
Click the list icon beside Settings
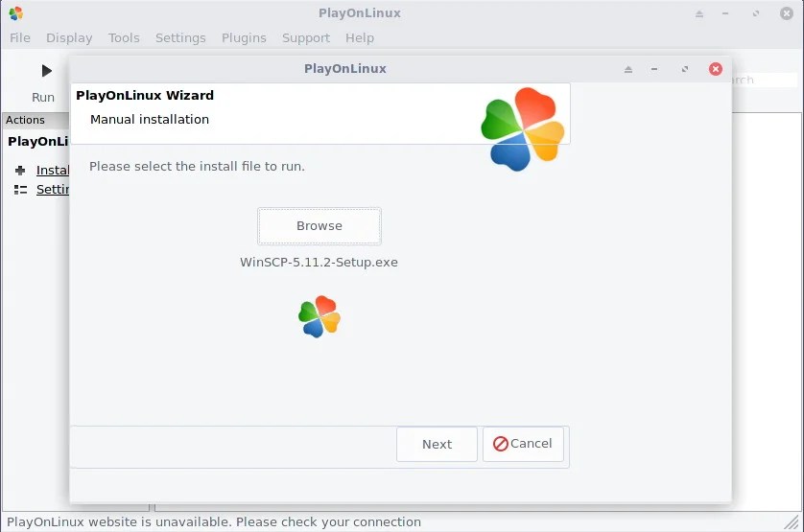coord(20,190)
